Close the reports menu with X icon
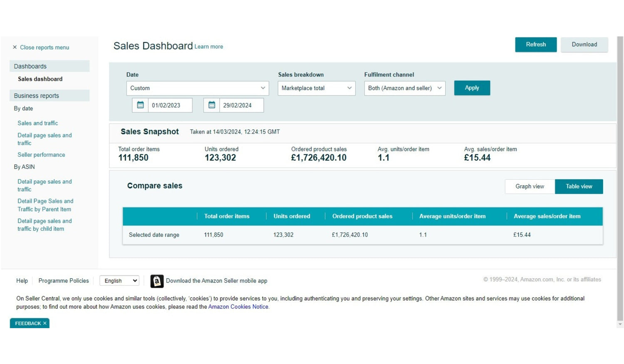This screenshot has height=364, width=624. 15,47
